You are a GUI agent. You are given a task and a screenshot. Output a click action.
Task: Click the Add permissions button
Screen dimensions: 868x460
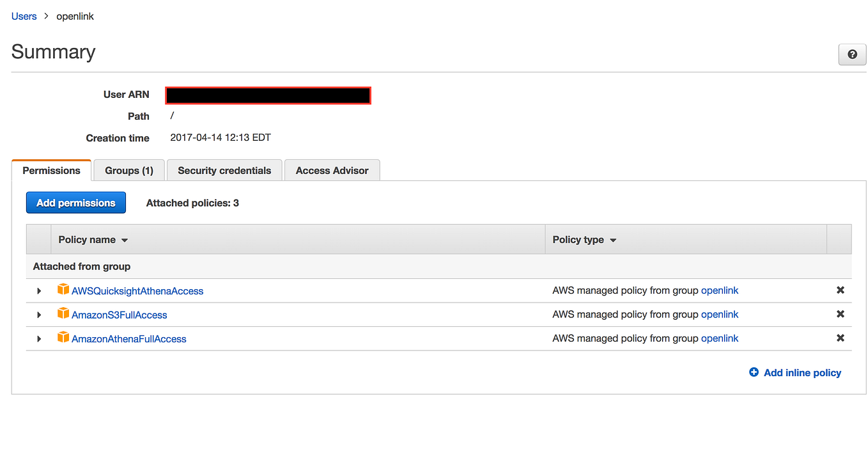(x=75, y=202)
